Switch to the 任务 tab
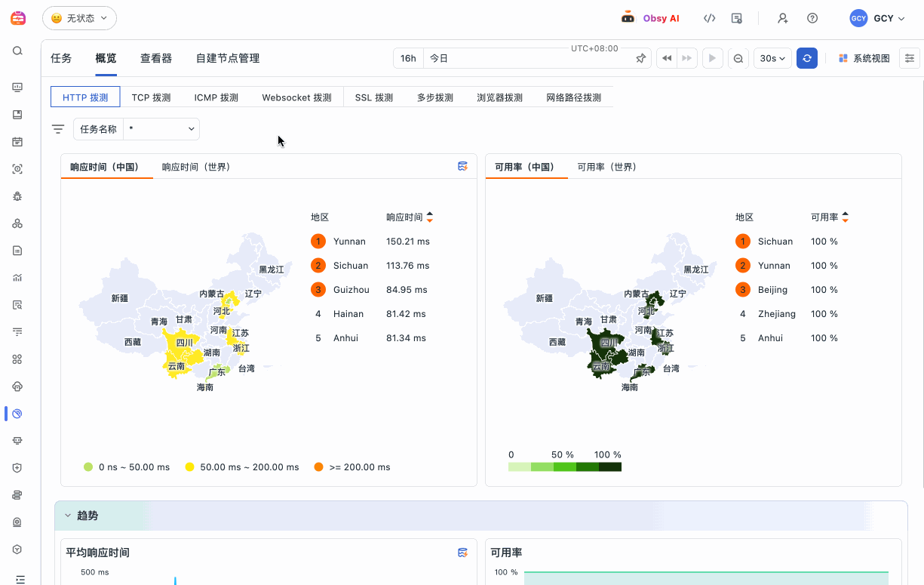 [61, 58]
